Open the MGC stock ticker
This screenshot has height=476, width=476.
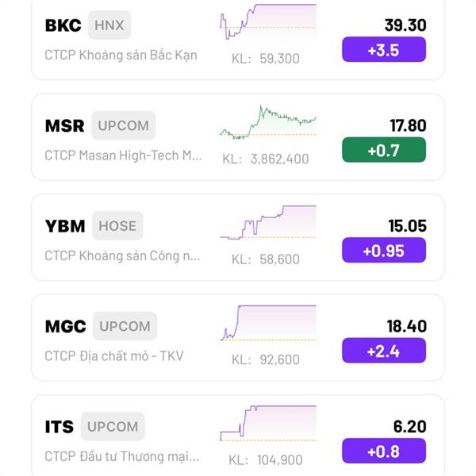[x=66, y=327]
